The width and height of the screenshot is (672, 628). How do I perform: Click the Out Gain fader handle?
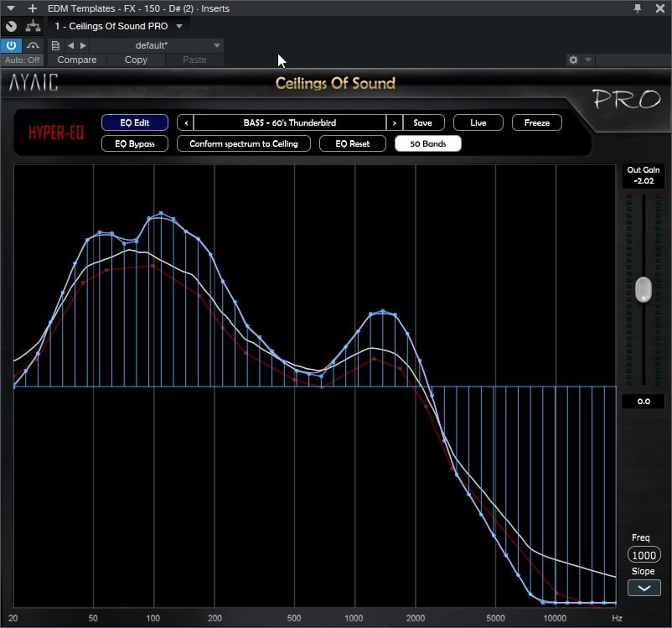point(644,289)
